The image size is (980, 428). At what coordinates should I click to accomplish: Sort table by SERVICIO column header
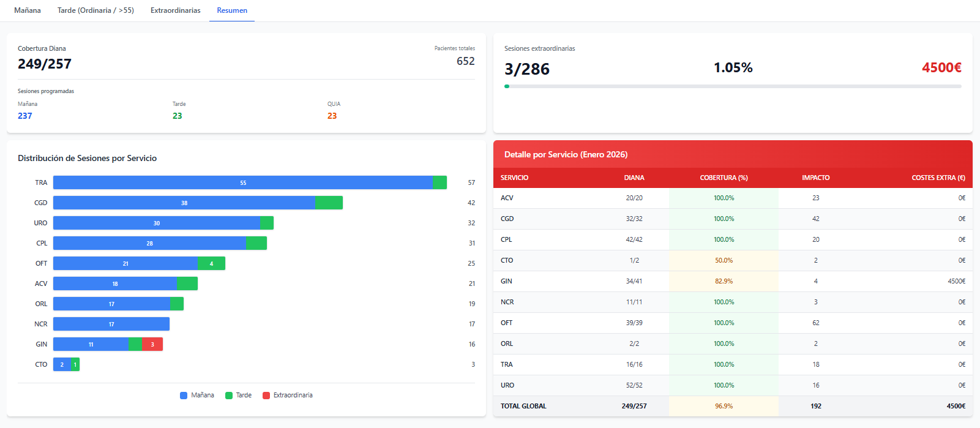(x=514, y=178)
